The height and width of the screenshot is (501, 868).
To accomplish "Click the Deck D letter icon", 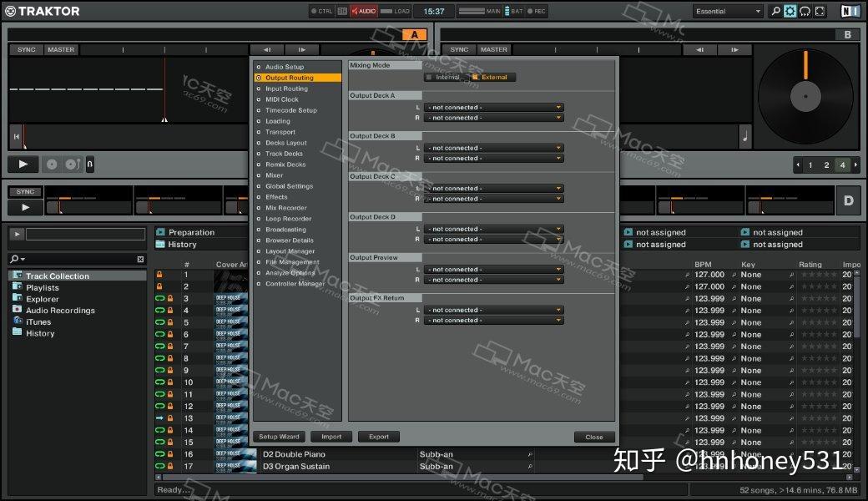I will (x=848, y=200).
